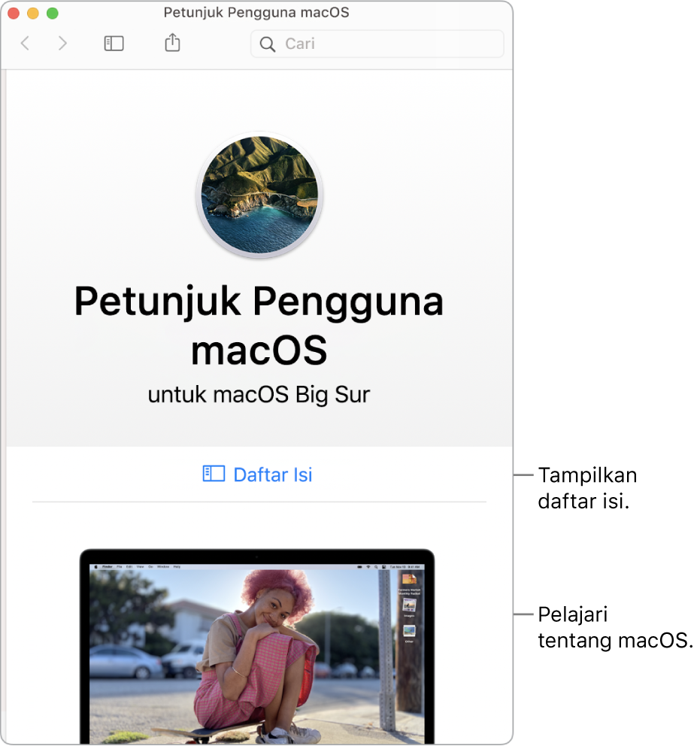The width and height of the screenshot is (700, 746).
Task: Click the sidebar toggle left of the Share icon
Action: coord(114,43)
